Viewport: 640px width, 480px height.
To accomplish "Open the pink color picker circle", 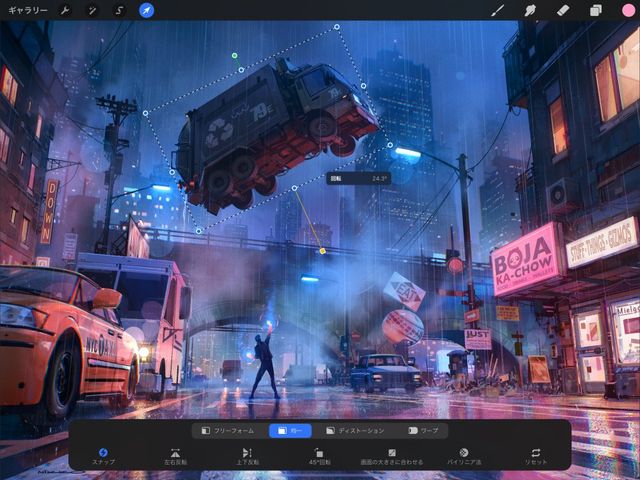I will click(x=628, y=10).
